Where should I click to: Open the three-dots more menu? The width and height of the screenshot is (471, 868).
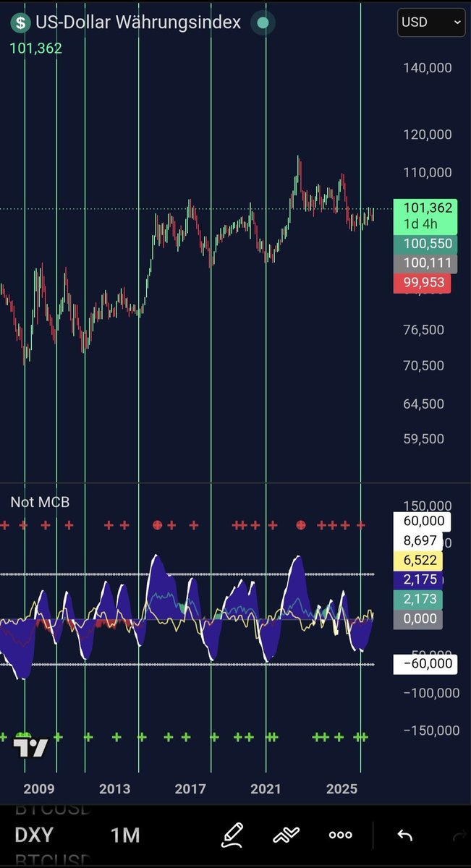[340, 835]
